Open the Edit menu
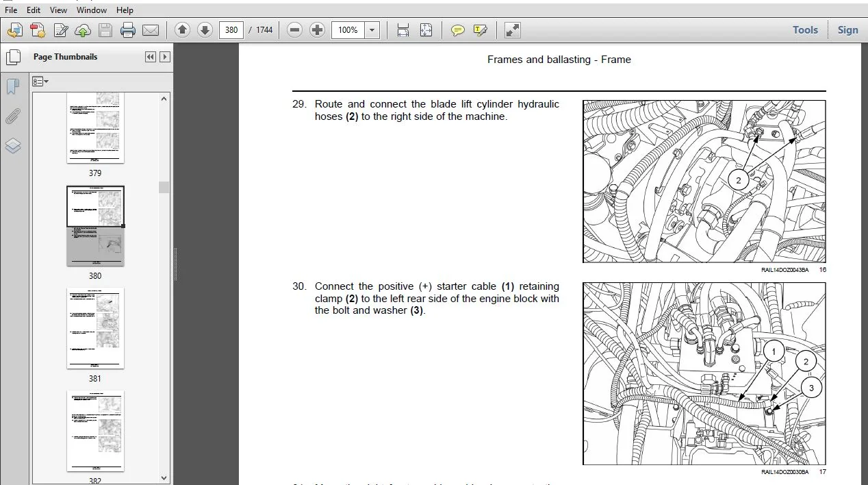Viewport: 868px width, 485px height. 34,10
